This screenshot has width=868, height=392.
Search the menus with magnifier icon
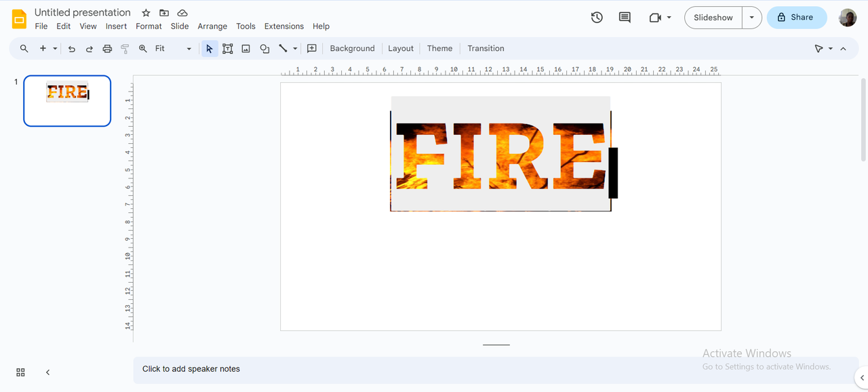24,49
